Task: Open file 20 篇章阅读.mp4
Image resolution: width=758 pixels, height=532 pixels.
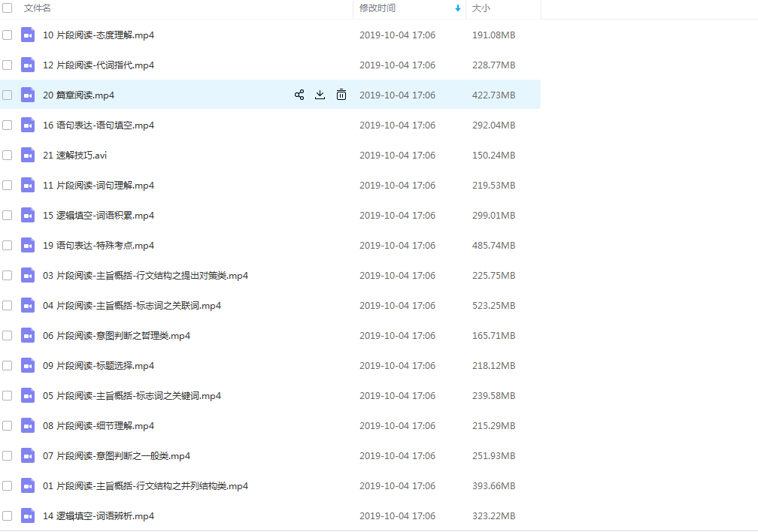Action: pos(78,95)
